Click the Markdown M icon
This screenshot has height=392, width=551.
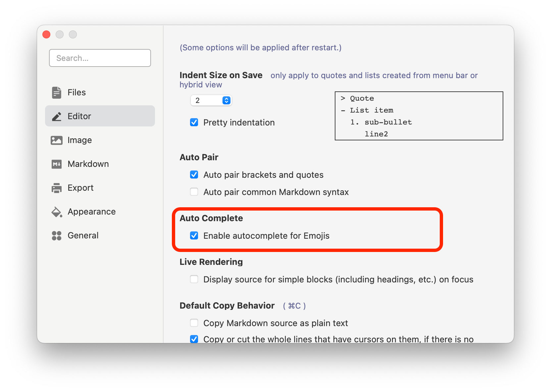pyautogui.click(x=57, y=164)
